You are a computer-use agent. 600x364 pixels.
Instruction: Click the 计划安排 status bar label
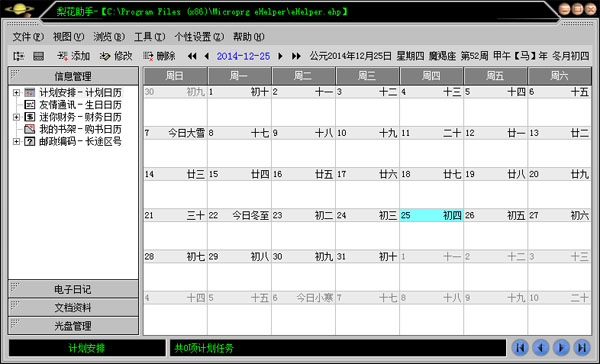click(x=87, y=348)
